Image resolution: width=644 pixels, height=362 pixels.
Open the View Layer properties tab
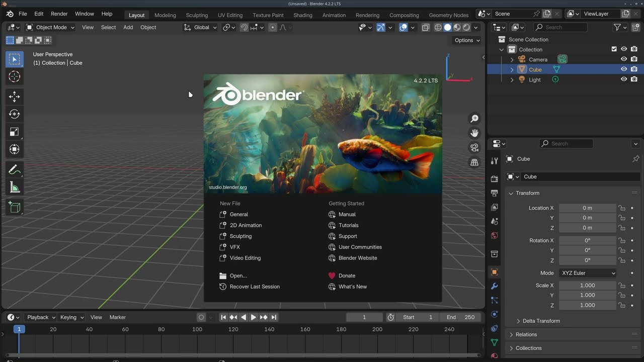[494, 207]
